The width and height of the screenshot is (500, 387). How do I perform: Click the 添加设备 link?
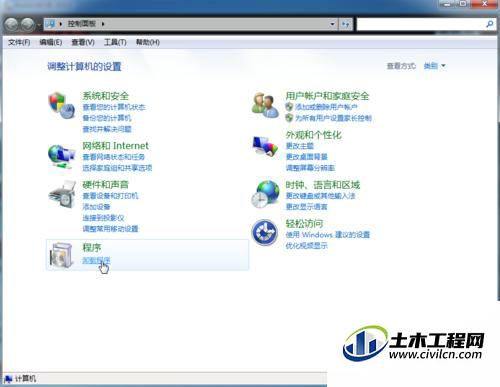(x=96, y=207)
